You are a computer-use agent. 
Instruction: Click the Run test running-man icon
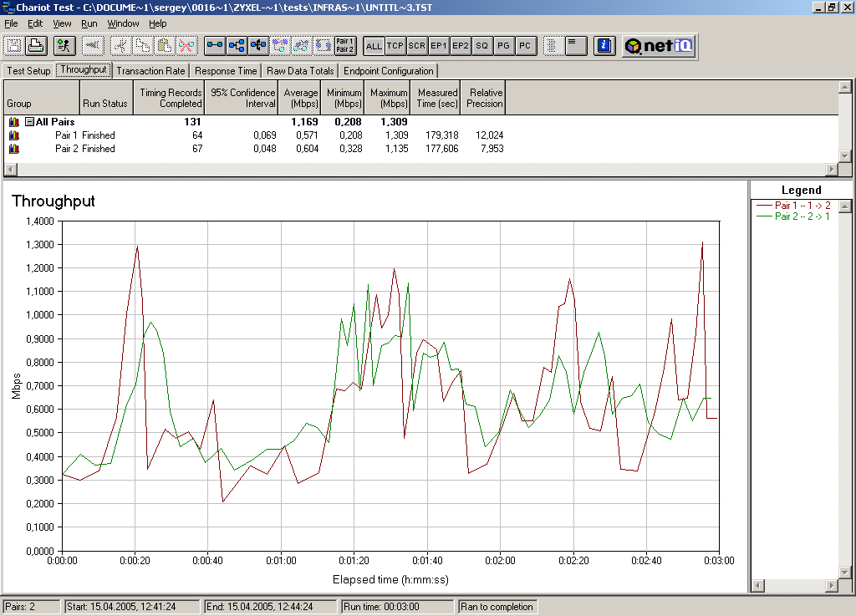(65, 46)
